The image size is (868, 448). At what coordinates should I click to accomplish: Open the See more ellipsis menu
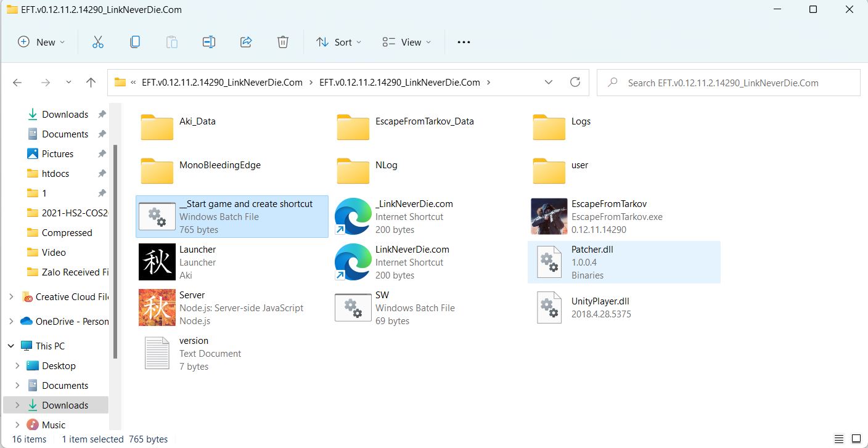click(464, 42)
